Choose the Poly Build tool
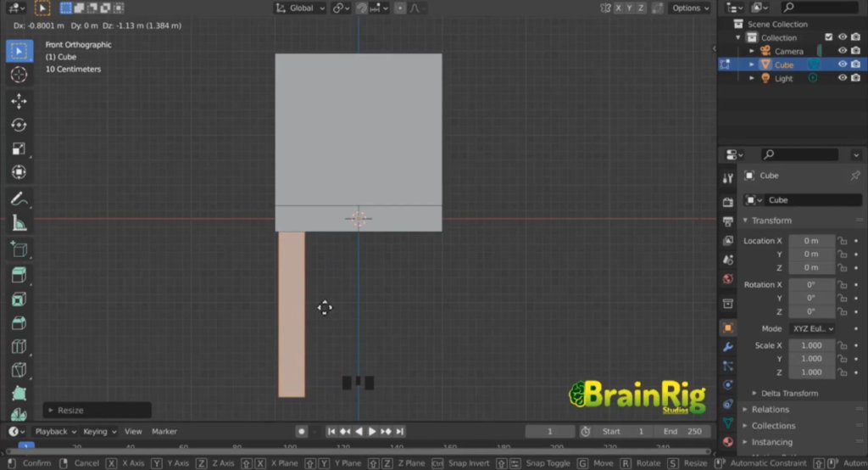The image size is (868, 470). (x=19, y=394)
